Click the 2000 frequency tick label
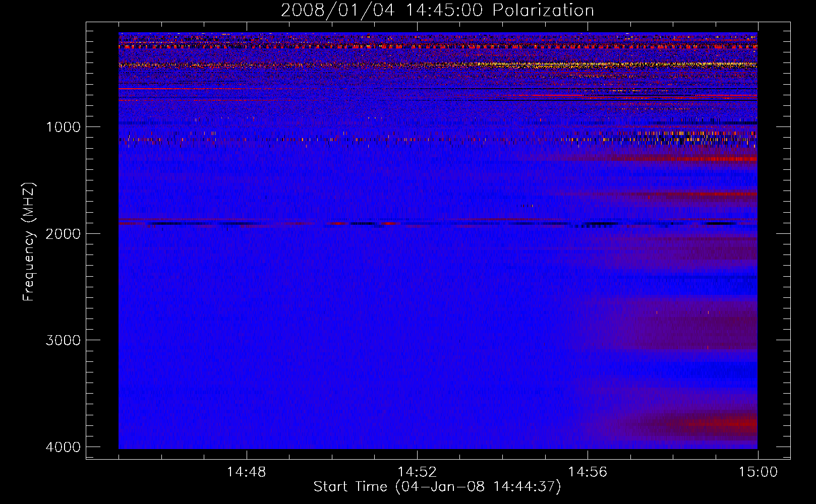 click(x=63, y=233)
